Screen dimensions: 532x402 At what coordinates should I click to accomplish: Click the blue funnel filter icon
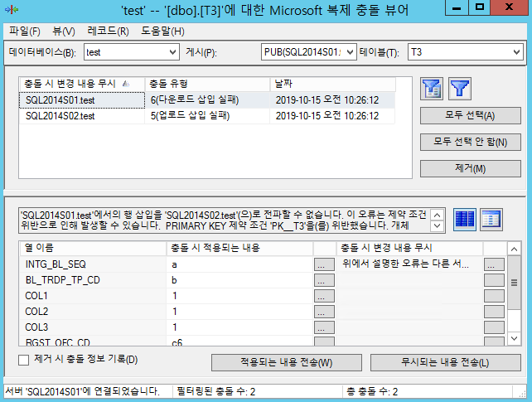460,89
